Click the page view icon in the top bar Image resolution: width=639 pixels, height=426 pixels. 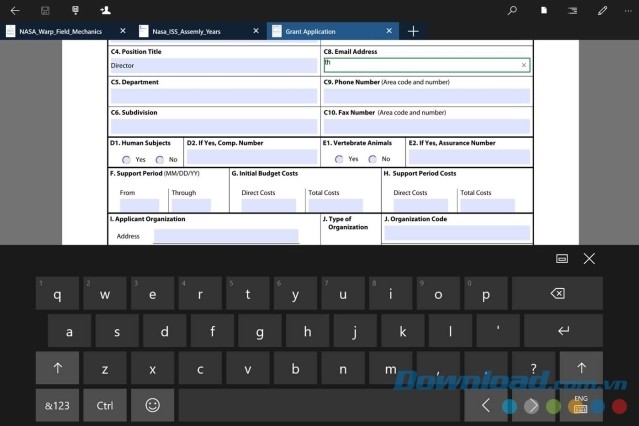544,11
